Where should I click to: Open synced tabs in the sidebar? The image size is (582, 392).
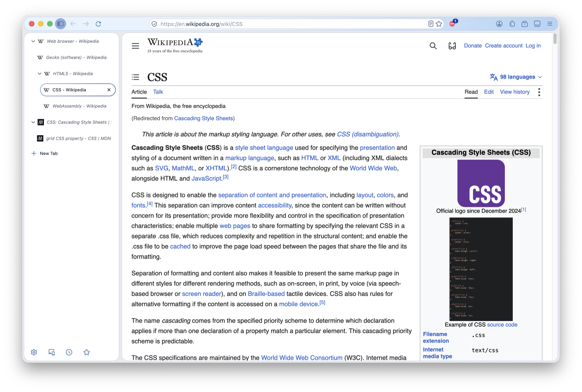click(x=51, y=352)
